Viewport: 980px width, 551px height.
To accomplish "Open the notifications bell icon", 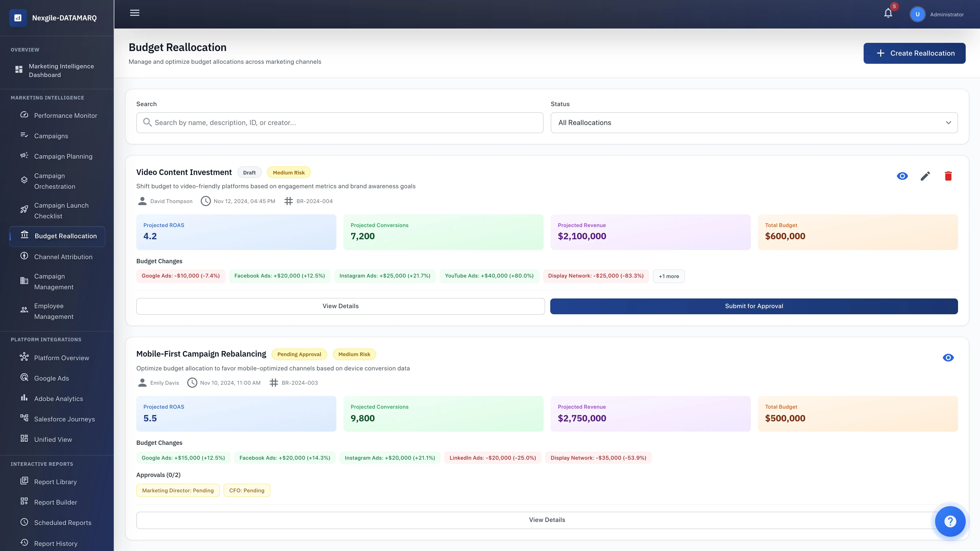I will click(888, 13).
